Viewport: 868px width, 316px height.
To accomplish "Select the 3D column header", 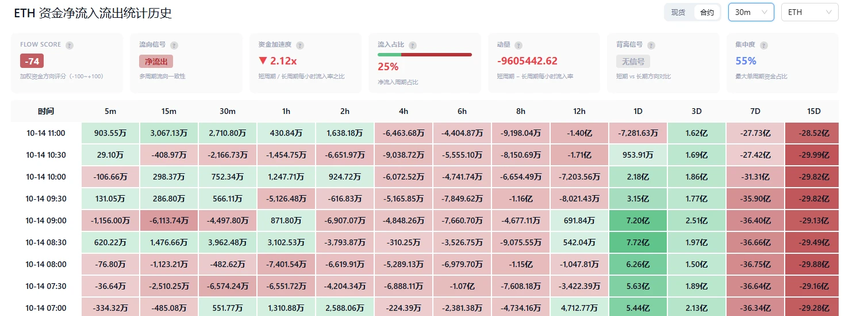I will (697, 111).
